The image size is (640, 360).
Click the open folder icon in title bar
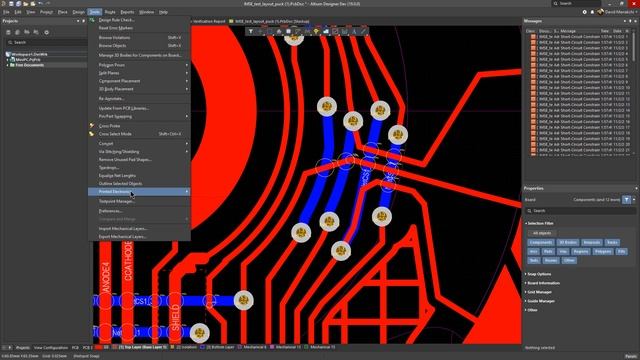pos(26,4)
